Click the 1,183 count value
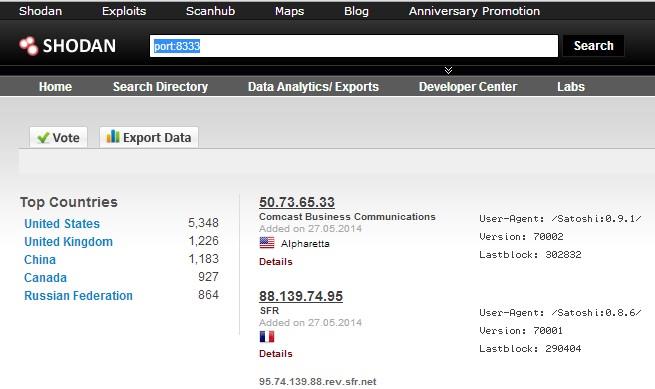This screenshot has width=655, height=389. click(x=203, y=259)
